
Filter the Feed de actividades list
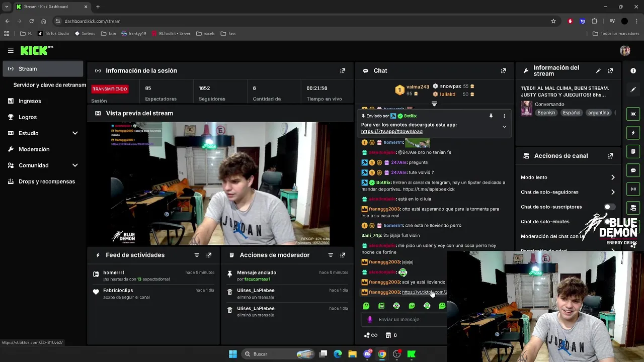click(197, 255)
